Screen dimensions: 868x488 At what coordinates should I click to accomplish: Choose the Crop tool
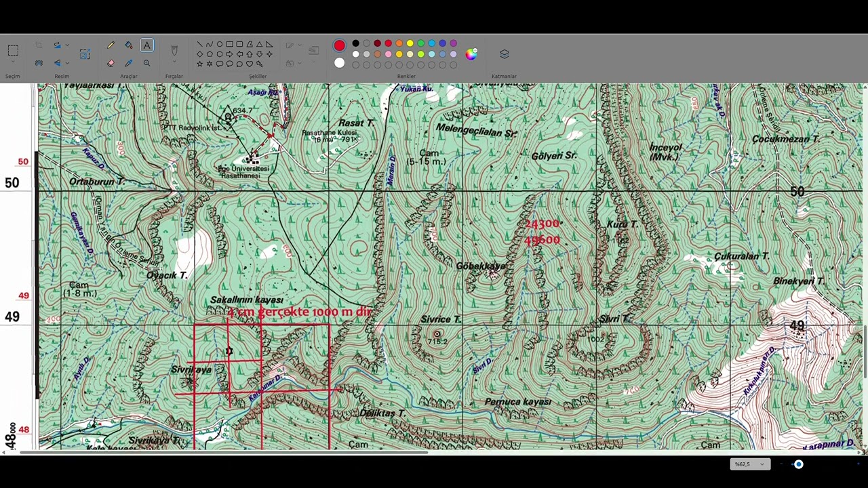[39, 45]
